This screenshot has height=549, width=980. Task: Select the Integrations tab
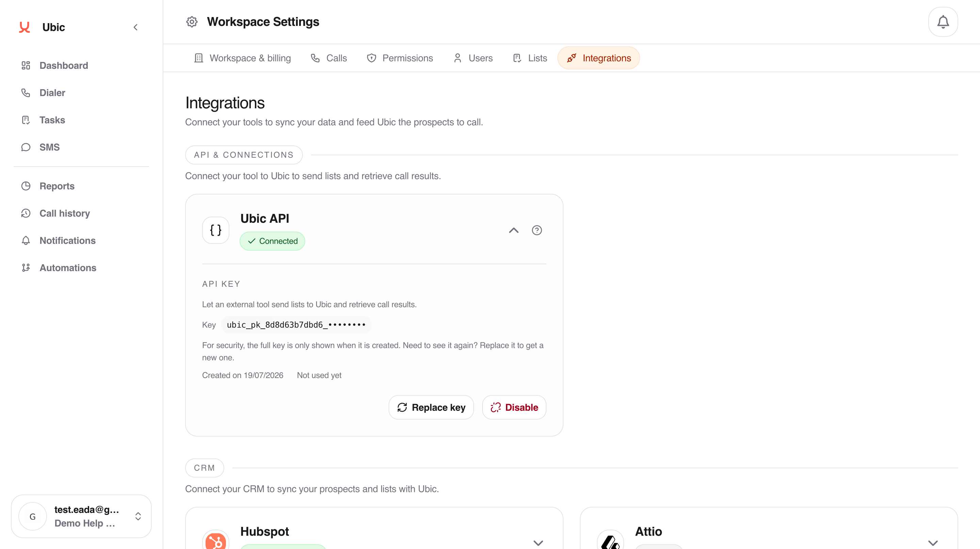[x=599, y=58]
